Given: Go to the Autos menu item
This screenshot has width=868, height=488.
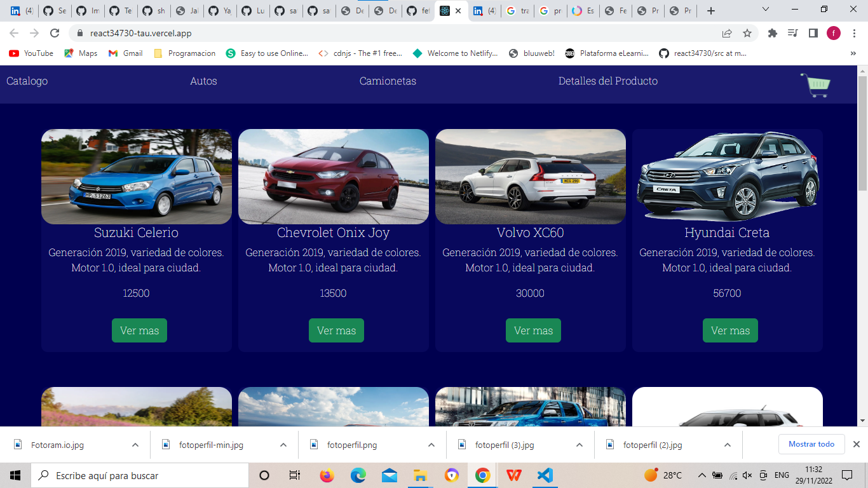Looking at the screenshot, I should (203, 81).
